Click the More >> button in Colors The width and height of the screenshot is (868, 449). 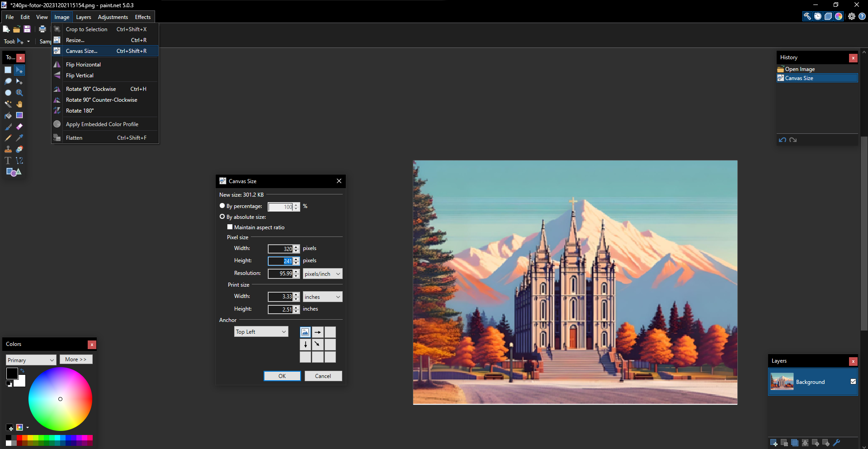(76, 359)
